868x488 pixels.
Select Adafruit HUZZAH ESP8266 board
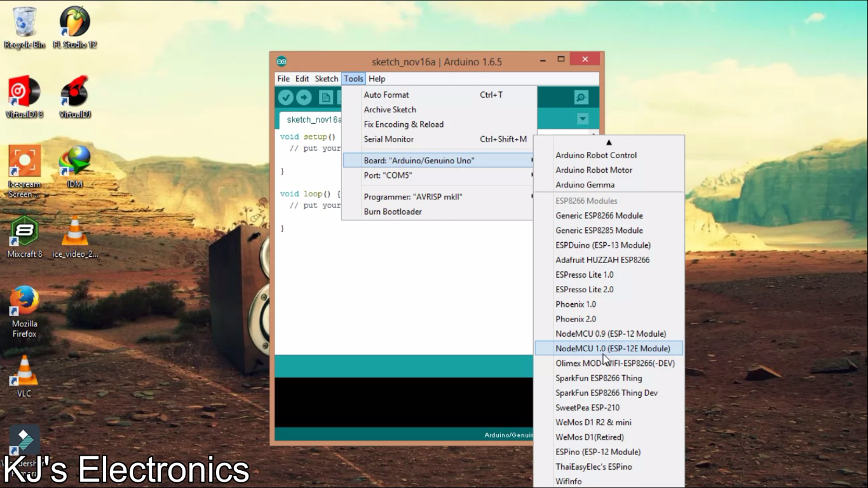(609, 260)
